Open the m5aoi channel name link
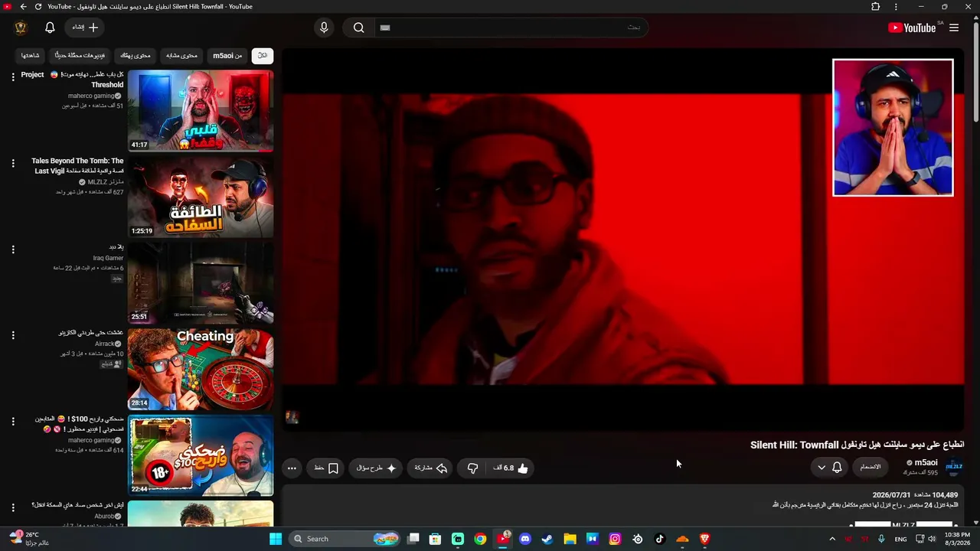 click(926, 462)
